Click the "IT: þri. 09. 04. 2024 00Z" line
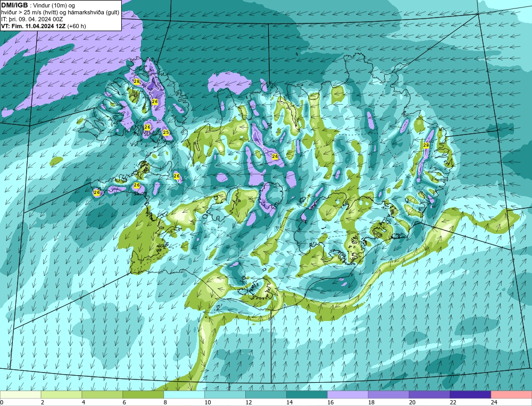The width and height of the screenshot is (532, 406). (x=32, y=19)
